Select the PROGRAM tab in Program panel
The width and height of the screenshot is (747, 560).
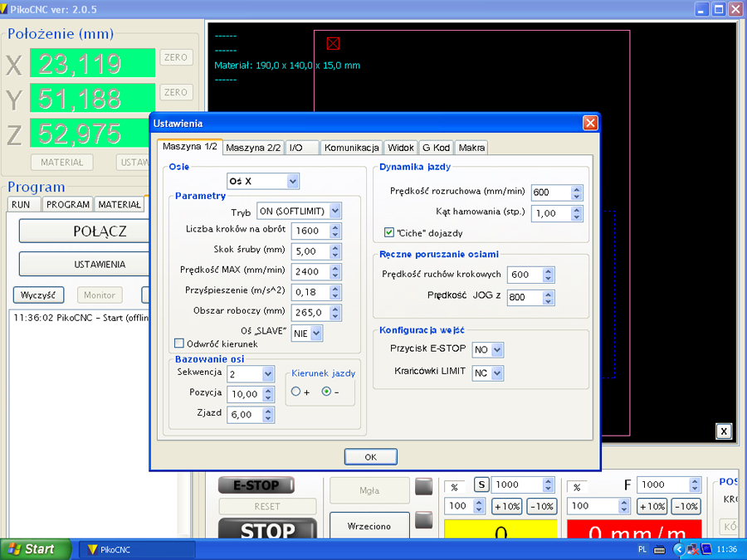pyautogui.click(x=68, y=204)
